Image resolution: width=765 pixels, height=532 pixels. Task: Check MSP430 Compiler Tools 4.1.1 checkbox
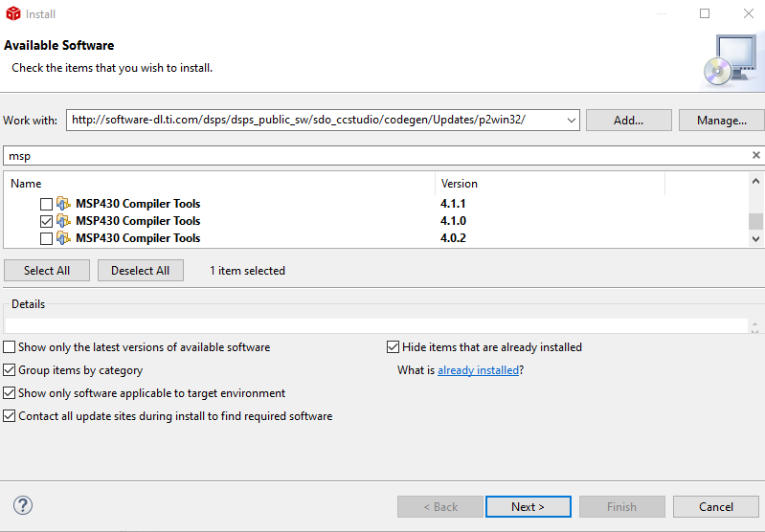pyautogui.click(x=46, y=204)
